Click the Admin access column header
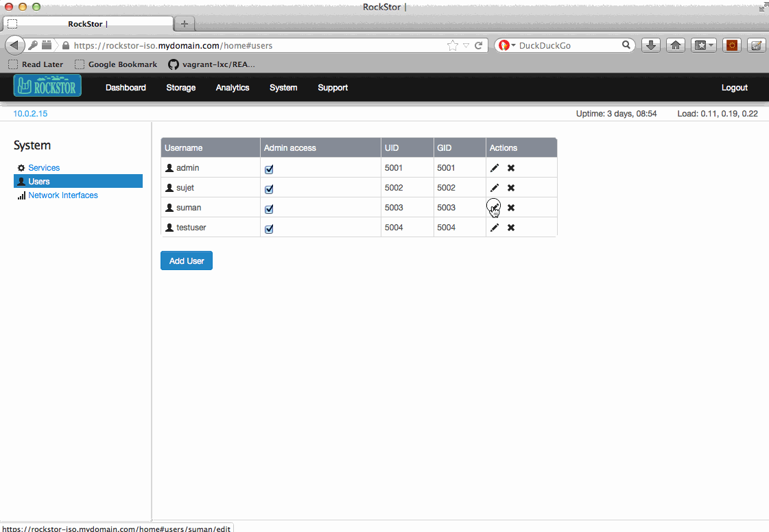Image resolution: width=769 pixels, height=532 pixels. (320, 147)
